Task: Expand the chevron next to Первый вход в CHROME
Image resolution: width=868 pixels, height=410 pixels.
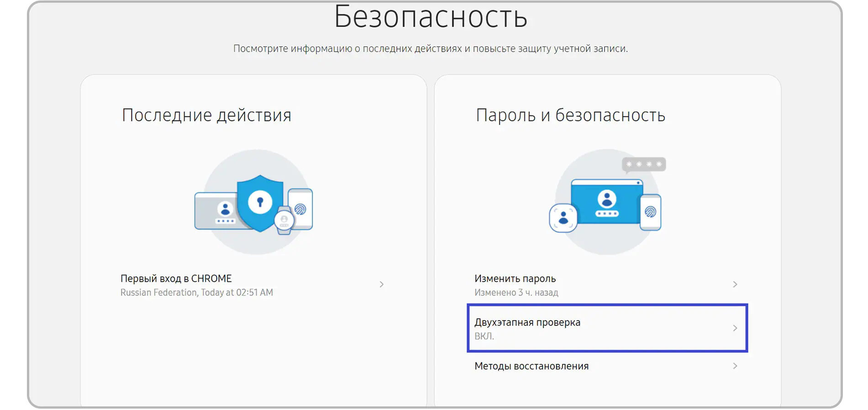Action: pos(381,284)
